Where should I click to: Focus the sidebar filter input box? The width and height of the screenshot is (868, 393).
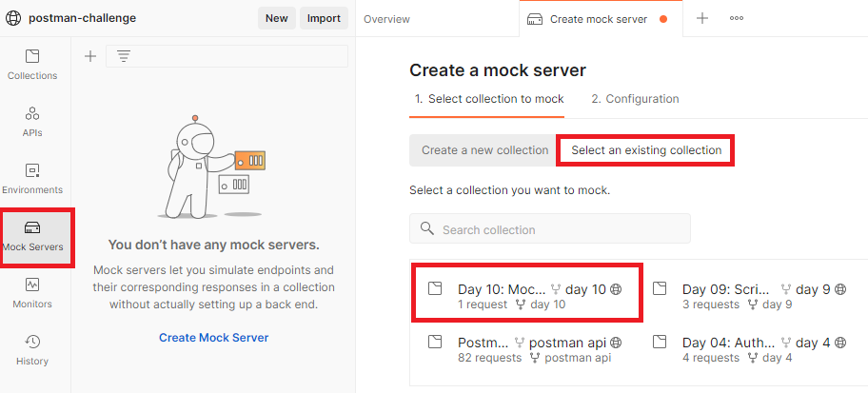coord(227,56)
